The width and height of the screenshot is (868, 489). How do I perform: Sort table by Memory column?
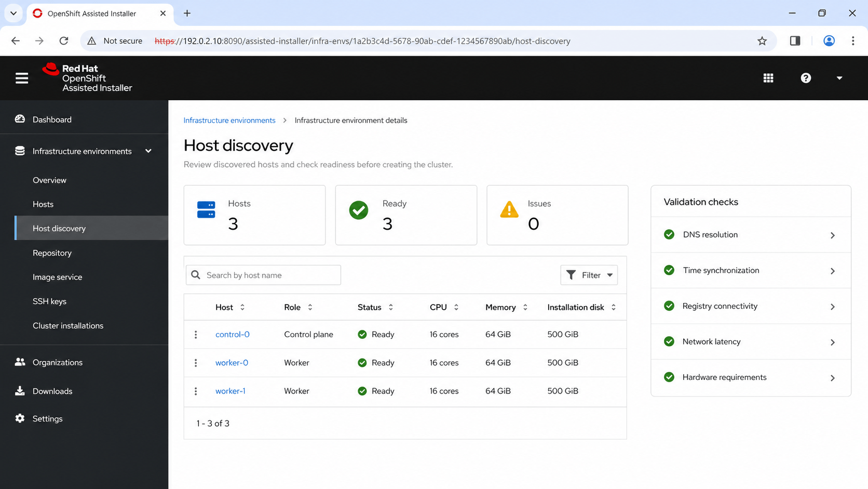point(507,307)
